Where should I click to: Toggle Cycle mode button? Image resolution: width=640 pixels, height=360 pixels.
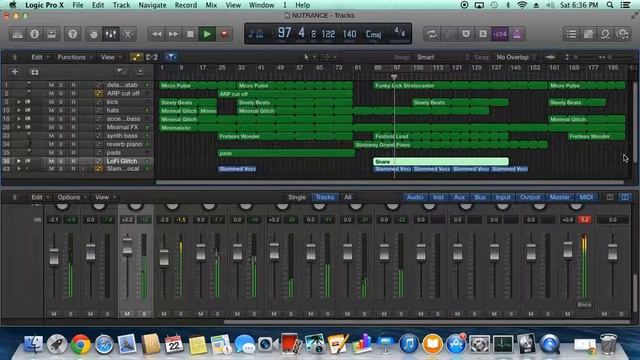(432, 34)
